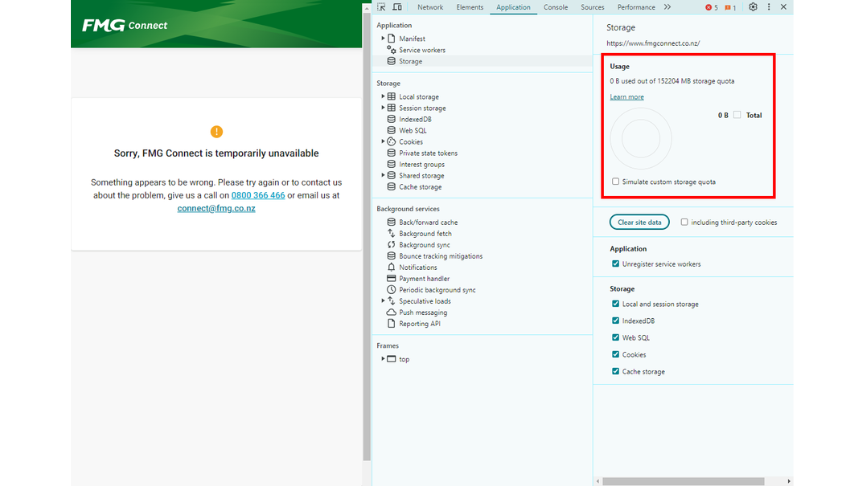864x486 pixels.
Task: Click the Session storage table icon
Action: [391, 108]
